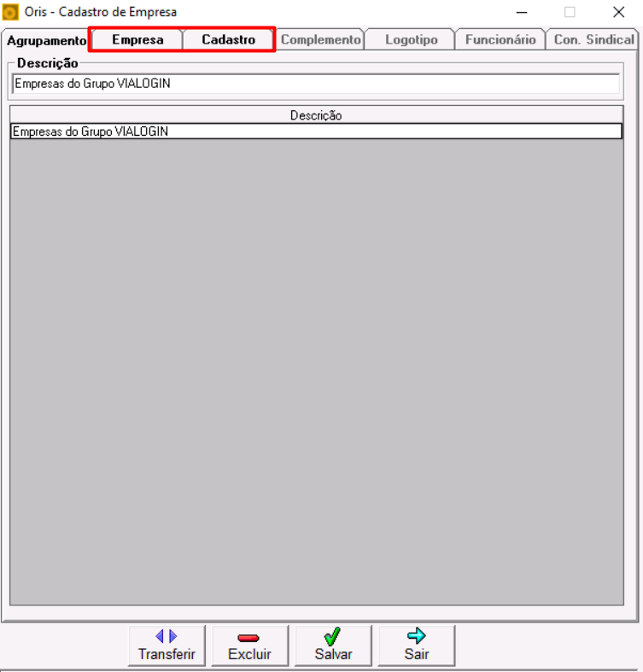Open the Funcionário tab

click(x=500, y=40)
